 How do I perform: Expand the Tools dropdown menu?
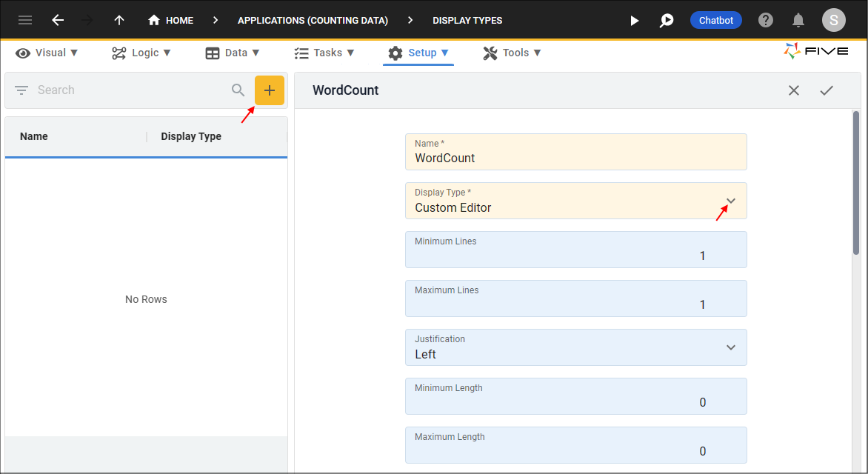512,53
